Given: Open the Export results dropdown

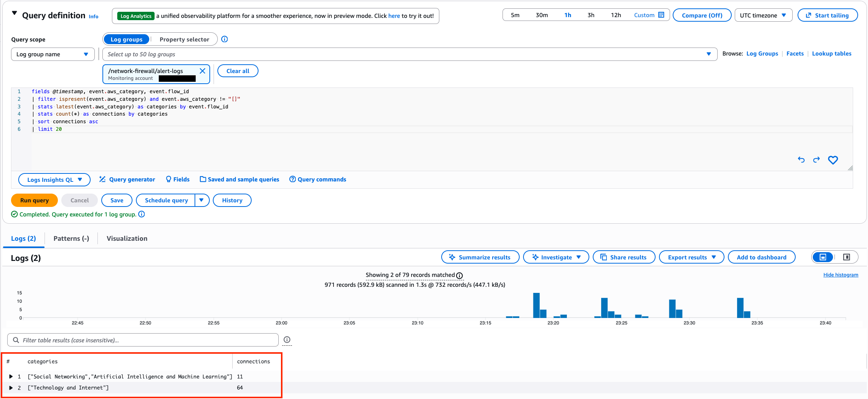Looking at the screenshot, I should pyautogui.click(x=691, y=257).
